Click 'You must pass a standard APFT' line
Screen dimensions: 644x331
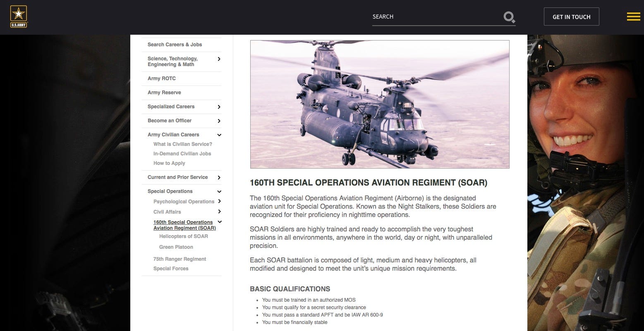click(323, 315)
